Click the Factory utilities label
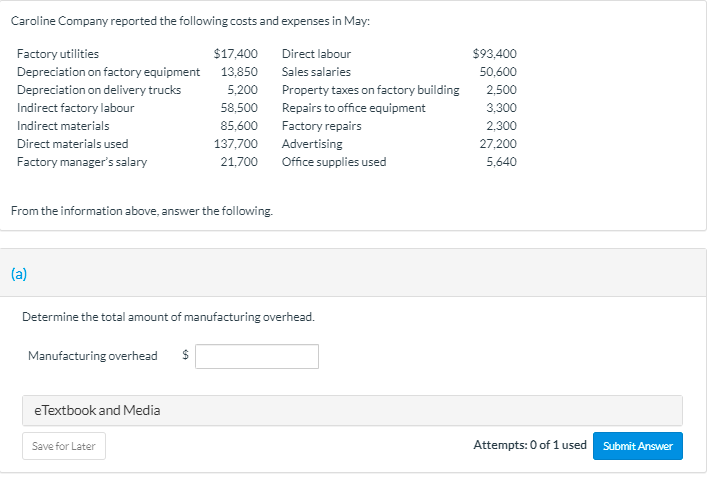707x478 pixels. (x=58, y=54)
